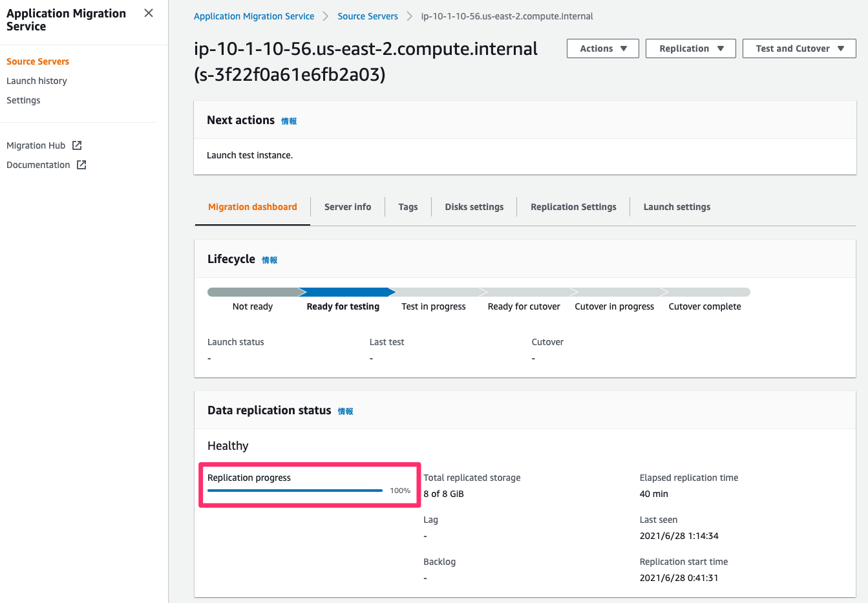Open Settings in the sidebar
Viewport: 868px width, 603px height.
(x=23, y=100)
